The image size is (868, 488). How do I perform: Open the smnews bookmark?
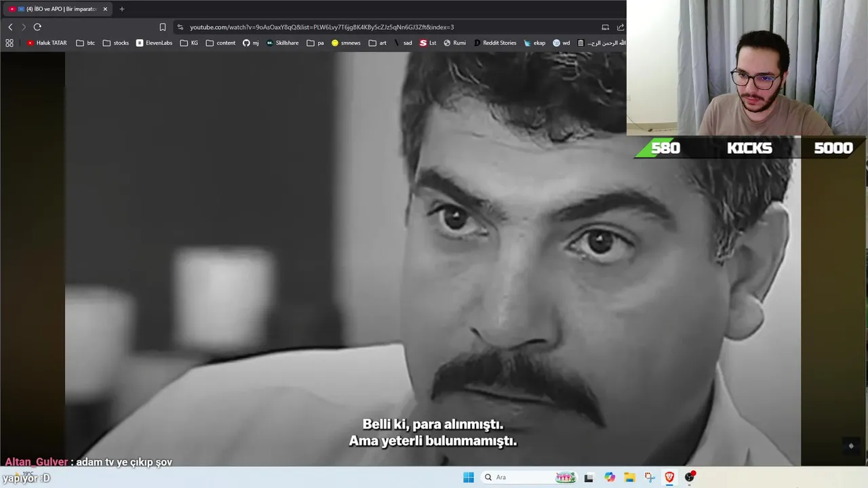(346, 43)
